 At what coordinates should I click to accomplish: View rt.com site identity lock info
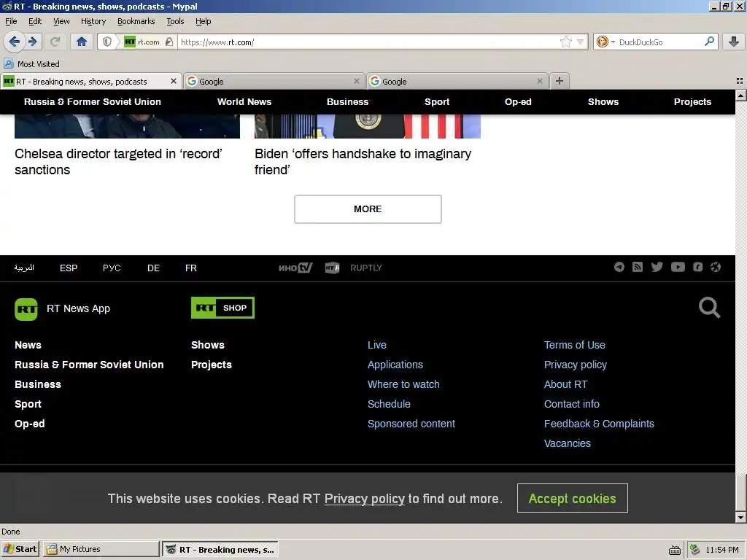(x=149, y=42)
